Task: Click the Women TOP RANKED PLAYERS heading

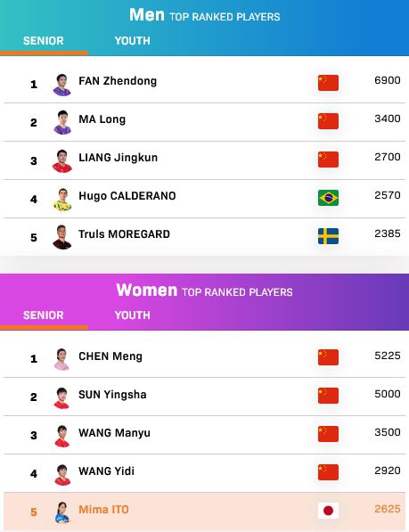Action: pos(204,291)
